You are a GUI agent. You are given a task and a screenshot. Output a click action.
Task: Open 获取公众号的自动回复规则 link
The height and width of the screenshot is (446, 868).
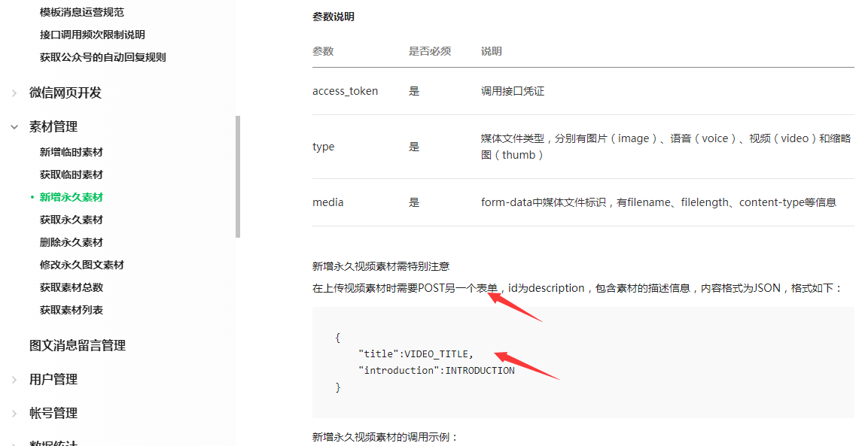click(103, 57)
